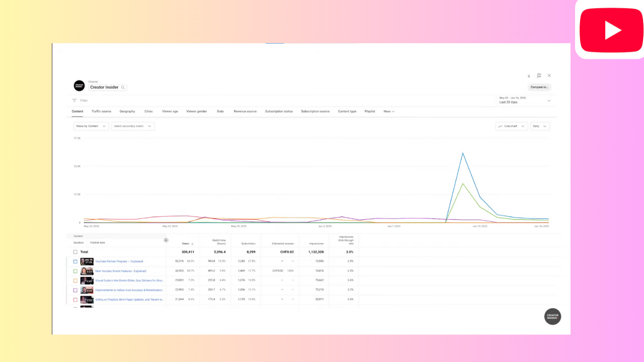The height and width of the screenshot is (362, 644).
Task: Switch to the Subscription source tab
Action: 315,112
